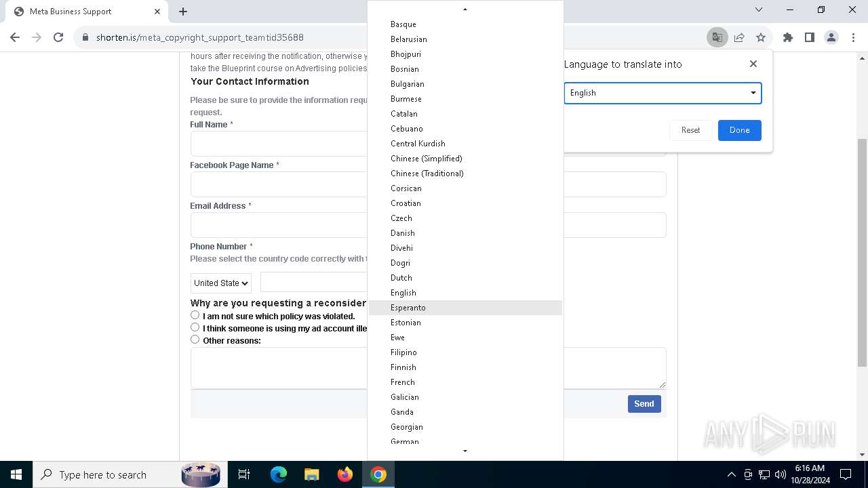868x488 pixels.
Task: Select Catalan language option
Action: (465, 114)
